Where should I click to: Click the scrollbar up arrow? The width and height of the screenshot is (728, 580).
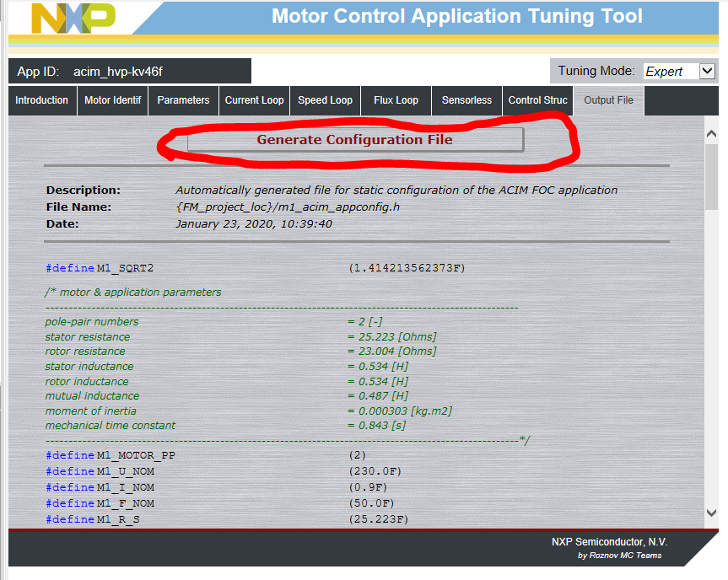pyautogui.click(x=711, y=134)
